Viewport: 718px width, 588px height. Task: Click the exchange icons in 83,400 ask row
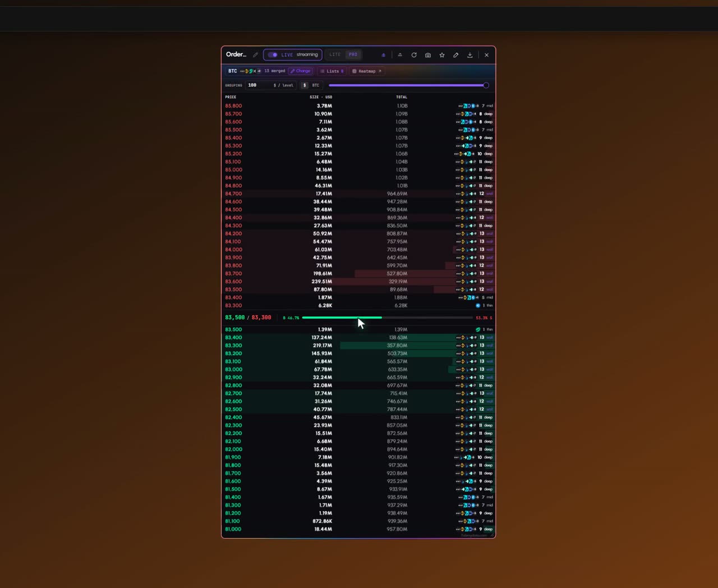coord(469,297)
